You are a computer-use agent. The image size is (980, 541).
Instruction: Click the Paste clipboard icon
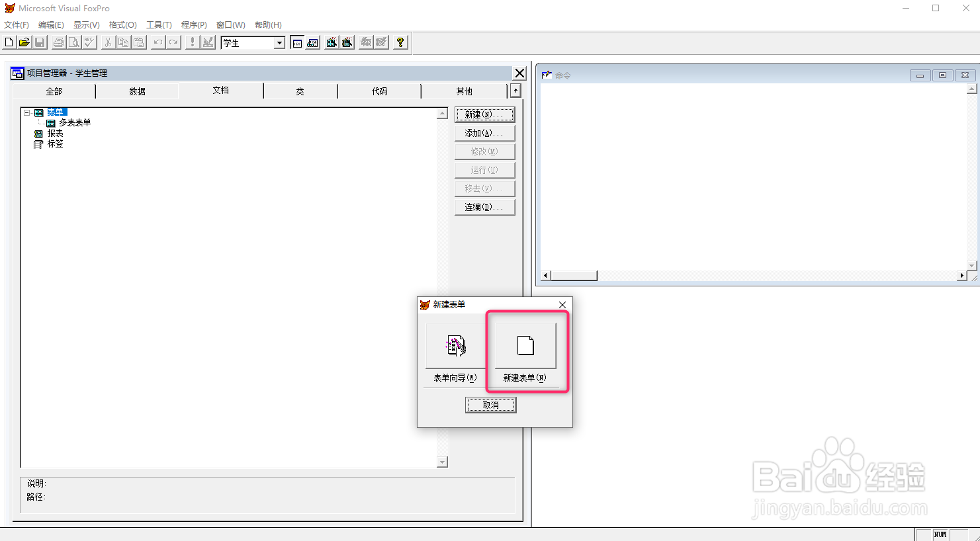(138, 42)
